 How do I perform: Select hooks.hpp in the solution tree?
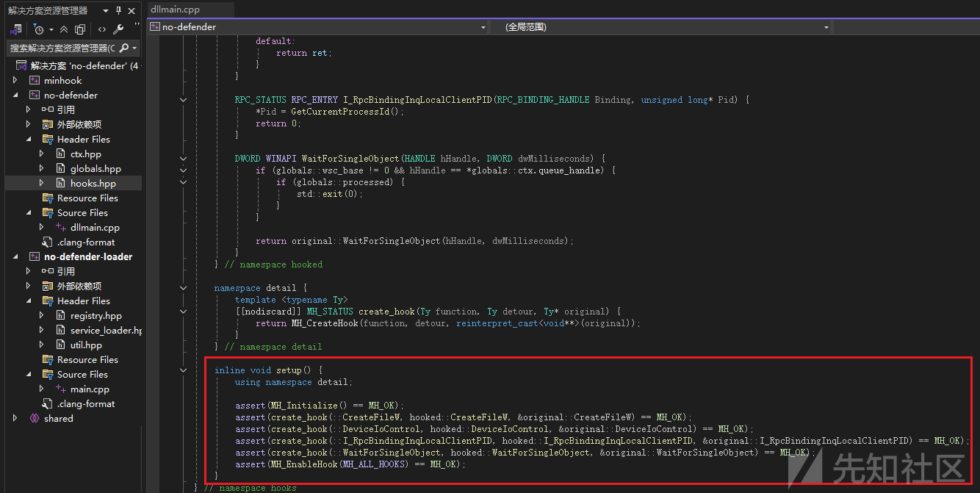point(93,183)
